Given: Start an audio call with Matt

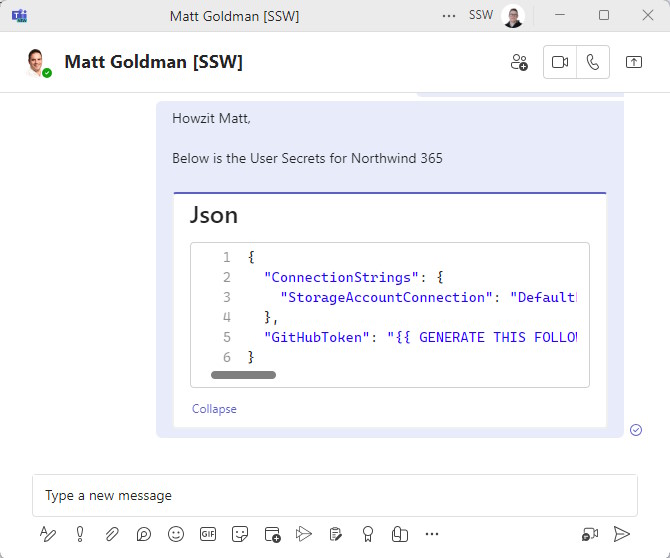Looking at the screenshot, I should coord(593,62).
